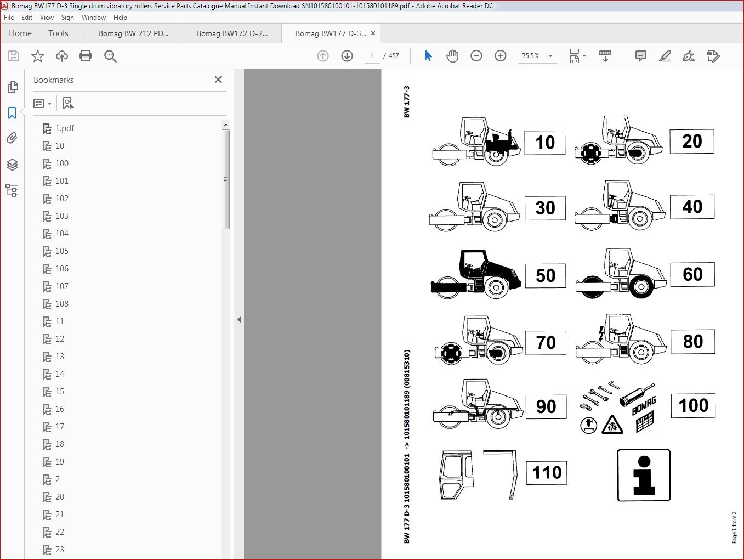
Task: Click section 20 box in catalogue page
Action: pos(692,142)
